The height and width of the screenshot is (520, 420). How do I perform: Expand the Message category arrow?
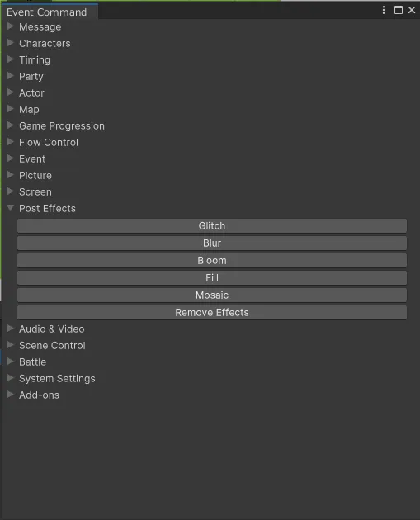point(11,26)
